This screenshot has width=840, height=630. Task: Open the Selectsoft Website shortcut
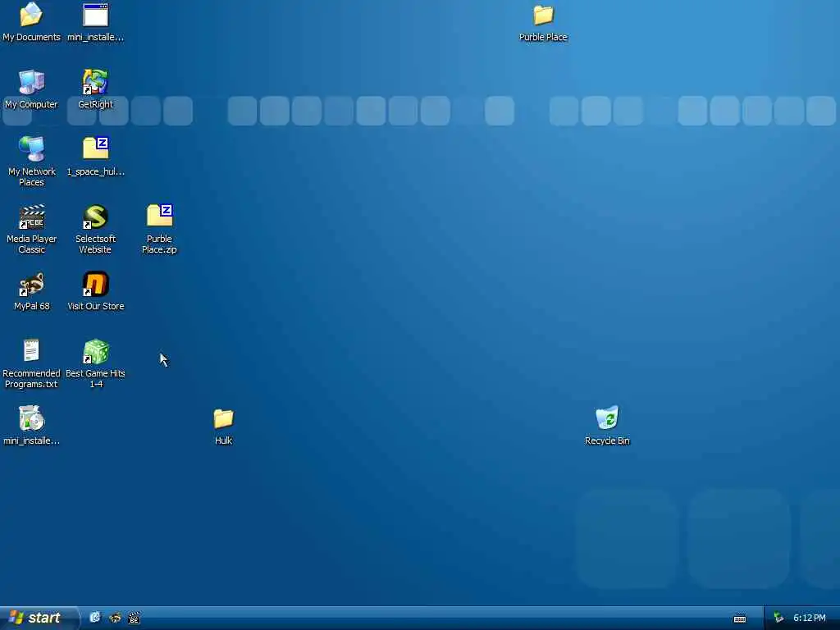click(x=95, y=217)
